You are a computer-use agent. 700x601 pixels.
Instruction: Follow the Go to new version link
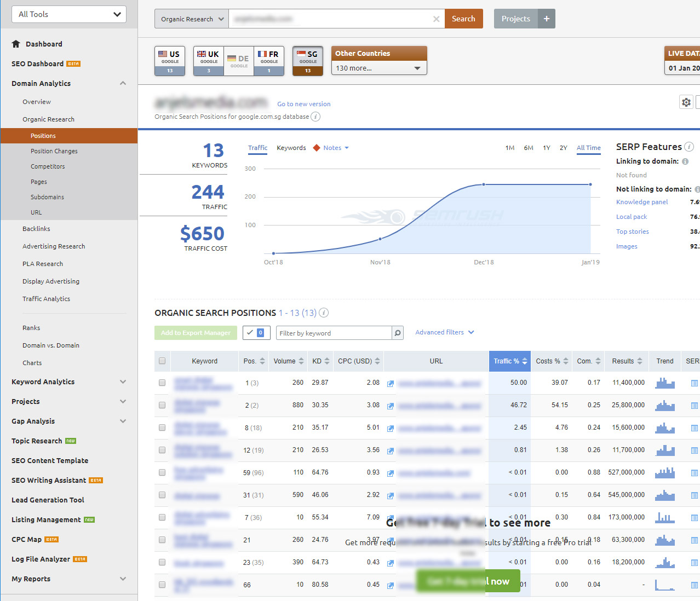click(304, 104)
